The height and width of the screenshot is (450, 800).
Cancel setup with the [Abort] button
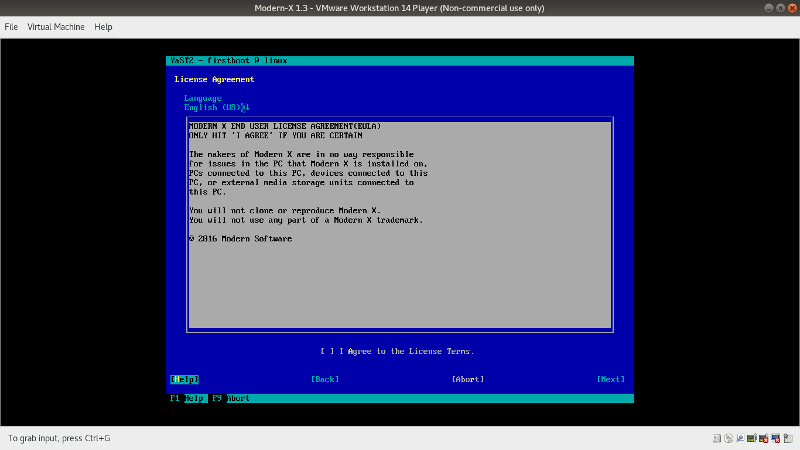(x=468, y=379)
